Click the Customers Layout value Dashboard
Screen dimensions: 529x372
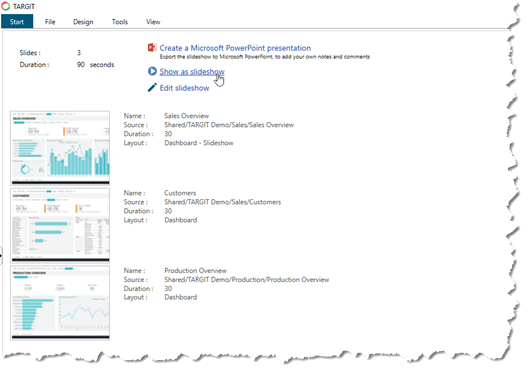point(180,220)
